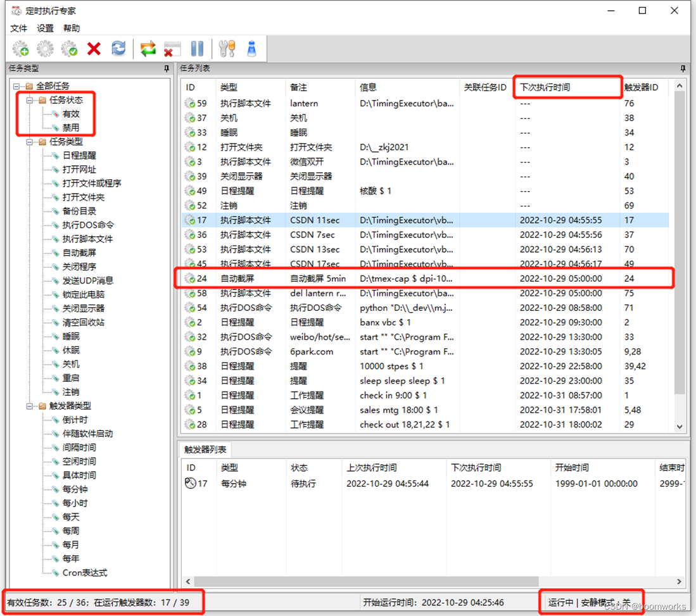The width and height of the screenshot is (696, 616).
Task: Click the edit task plain gear icon
Action: click(45, 49)
